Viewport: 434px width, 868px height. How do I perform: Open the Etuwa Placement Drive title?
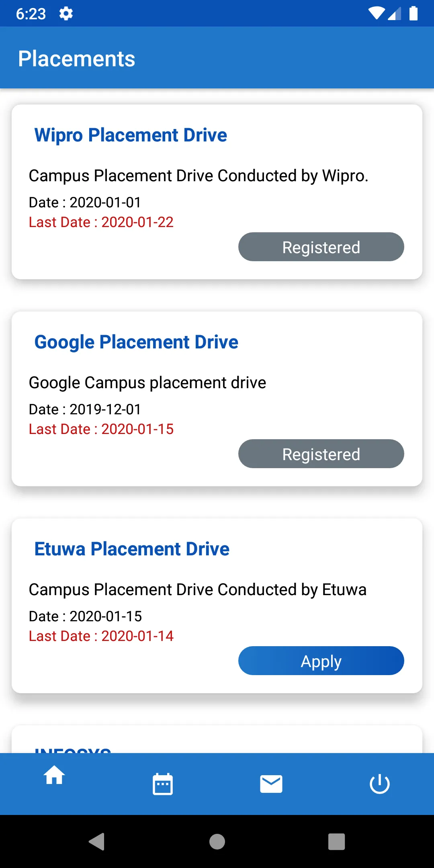point(132,549)
